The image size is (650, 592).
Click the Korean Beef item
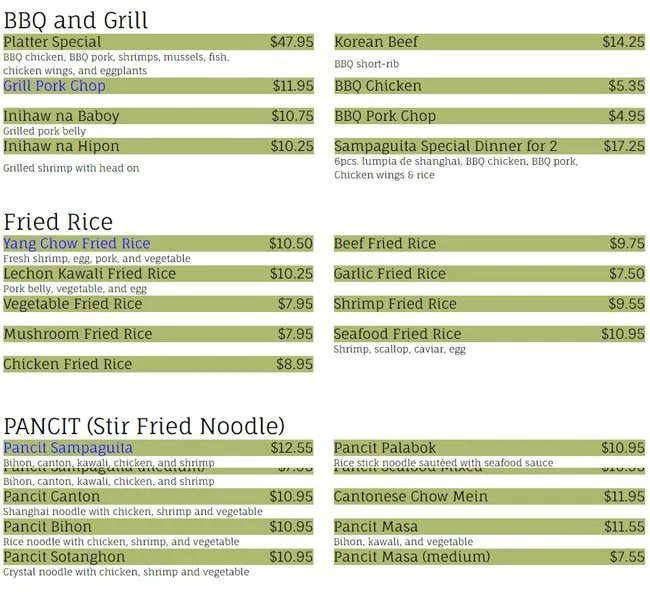376,42
